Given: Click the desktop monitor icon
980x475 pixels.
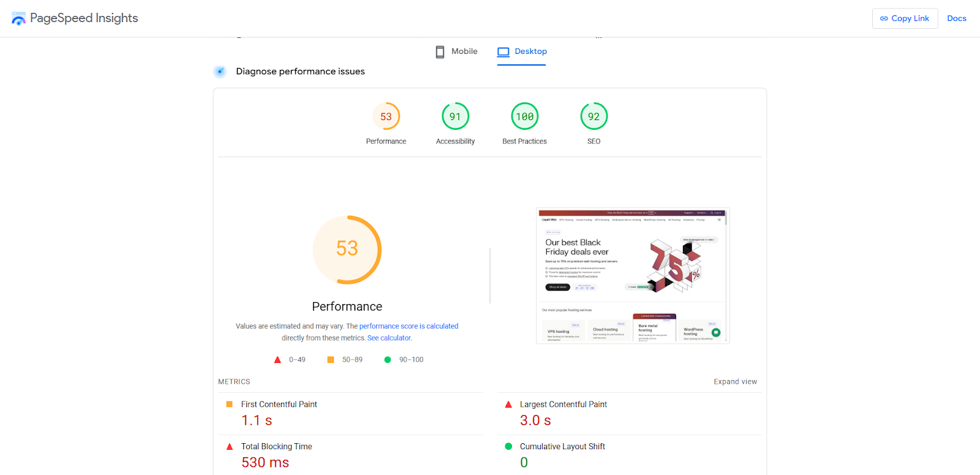Looking at the screenshot, I should tap(503, 52).
